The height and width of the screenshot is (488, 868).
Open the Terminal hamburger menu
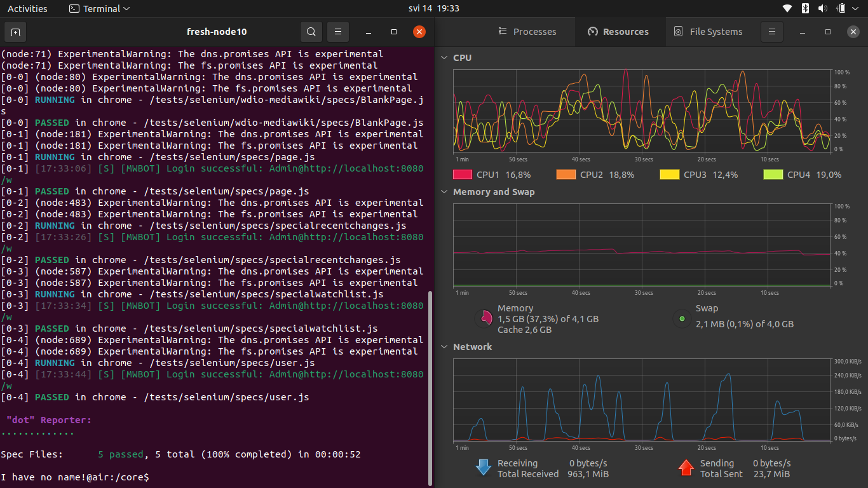(x=337, y=31)
